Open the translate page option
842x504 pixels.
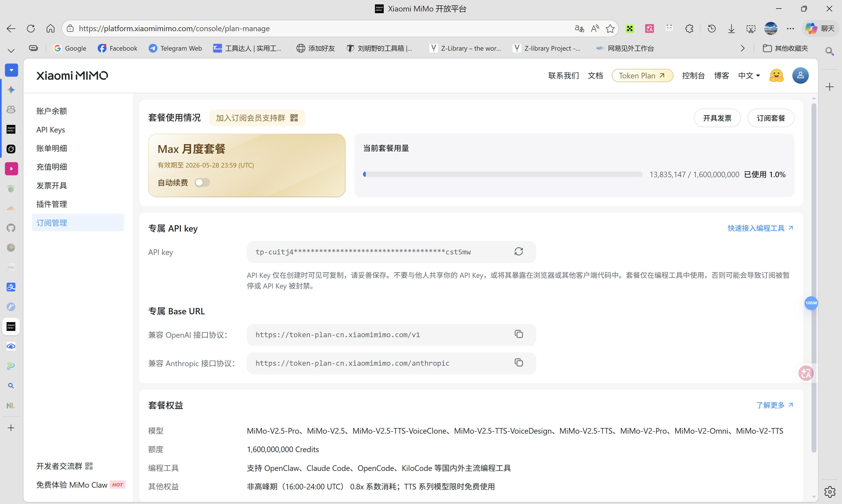(579, 28)
